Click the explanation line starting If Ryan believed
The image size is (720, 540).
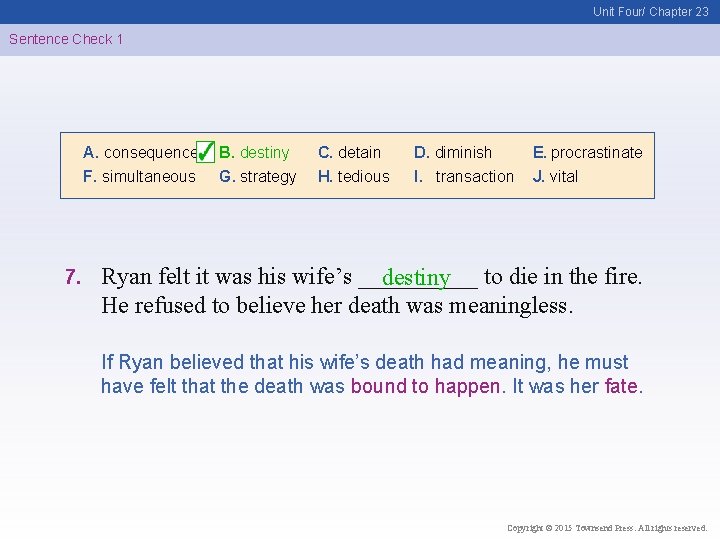click(x=365, y=362)
